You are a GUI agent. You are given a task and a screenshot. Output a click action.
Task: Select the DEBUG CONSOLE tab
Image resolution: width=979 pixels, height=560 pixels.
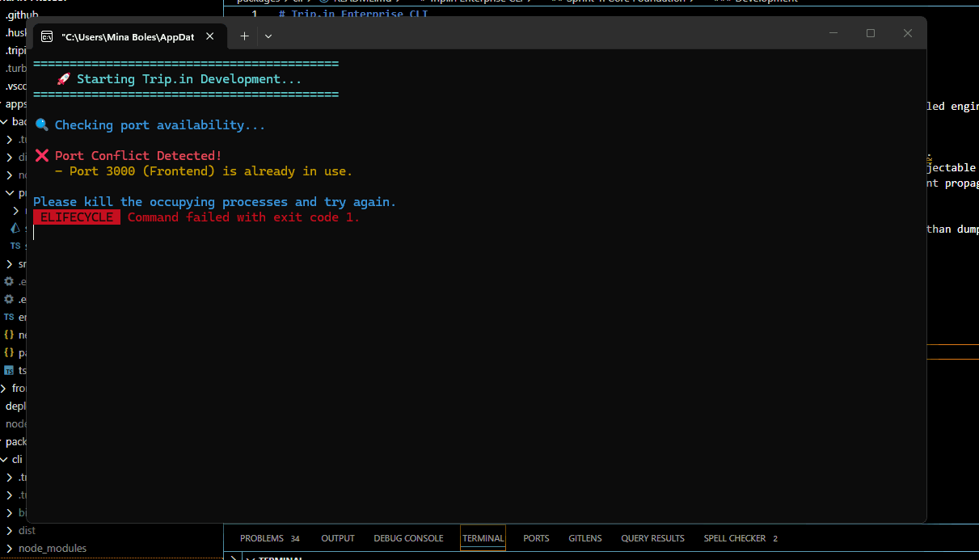click(408, 538)
